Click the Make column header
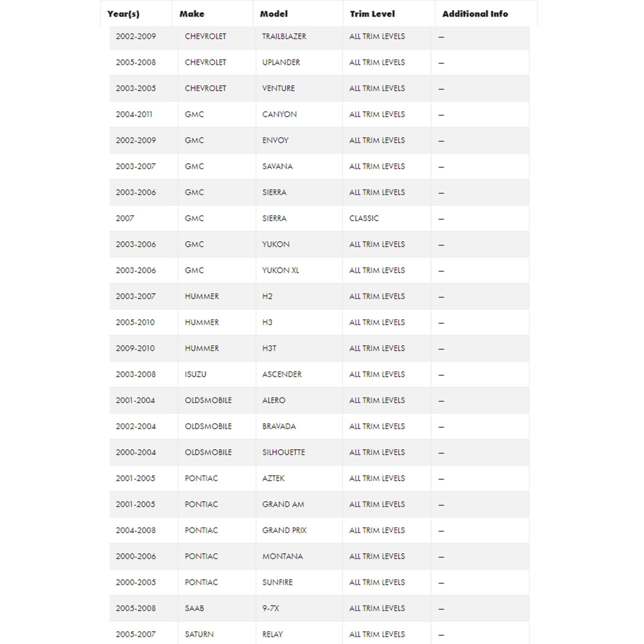 click(x=192, y=14)
